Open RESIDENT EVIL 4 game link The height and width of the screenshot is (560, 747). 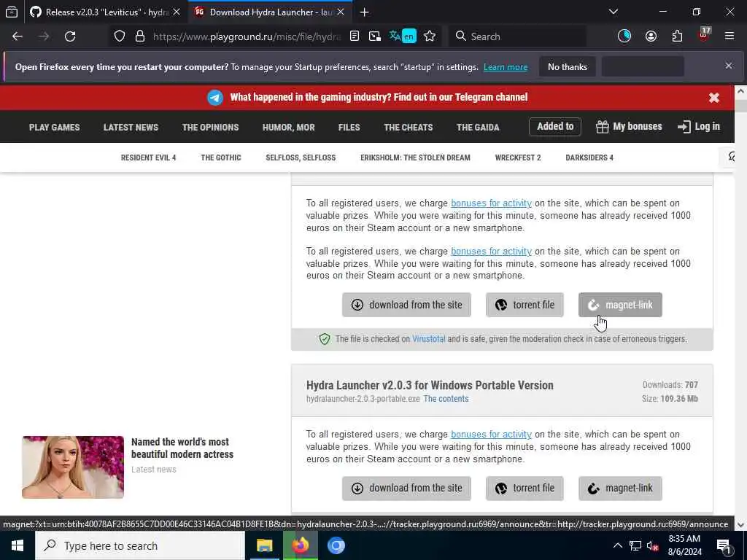[x=148, y=157]
